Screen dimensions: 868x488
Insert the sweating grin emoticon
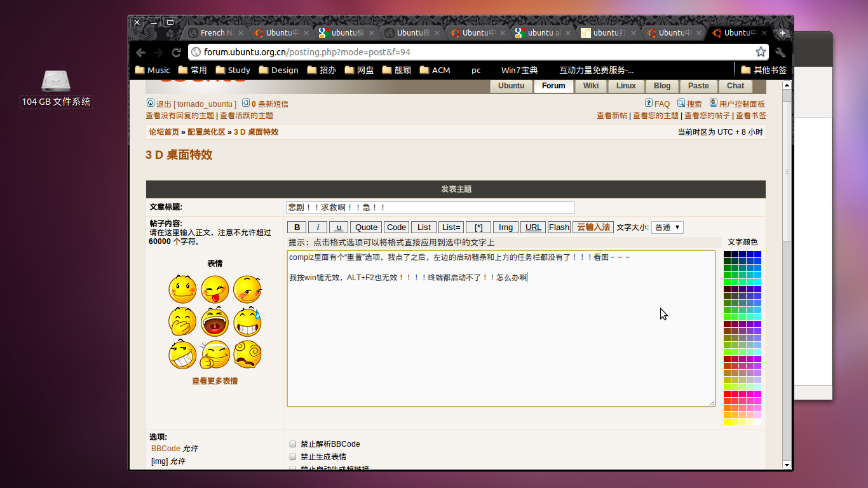tap(247, 322)
